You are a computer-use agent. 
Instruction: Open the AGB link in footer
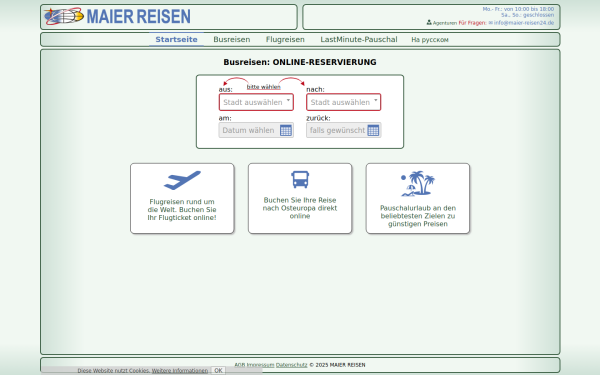[x=240, y=365]
